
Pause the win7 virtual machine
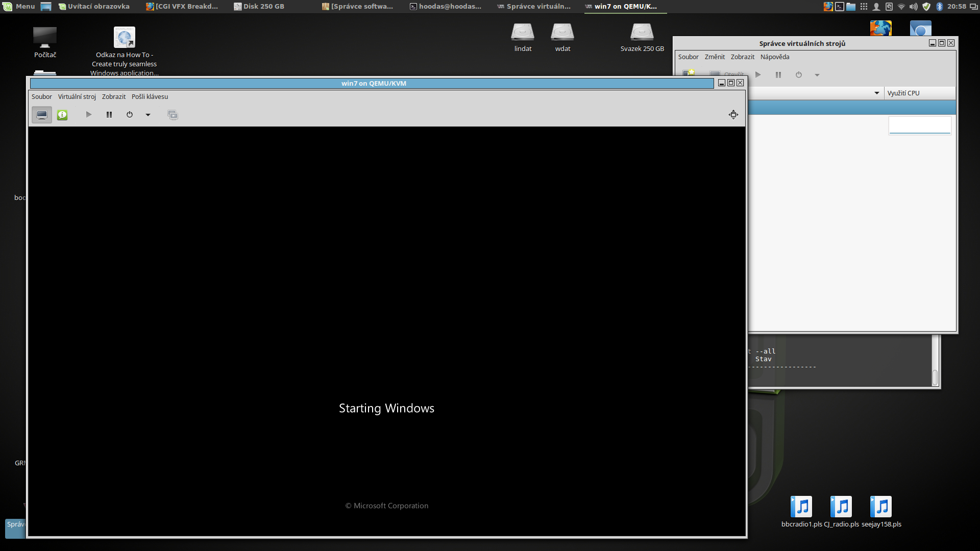point(109,115)
